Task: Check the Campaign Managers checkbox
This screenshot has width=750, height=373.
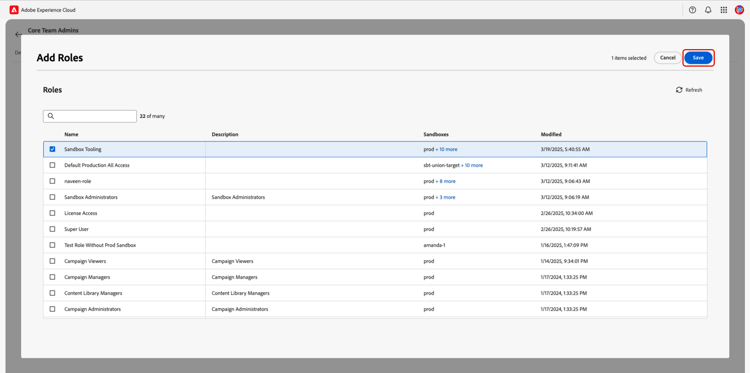Action: (53, 277)
